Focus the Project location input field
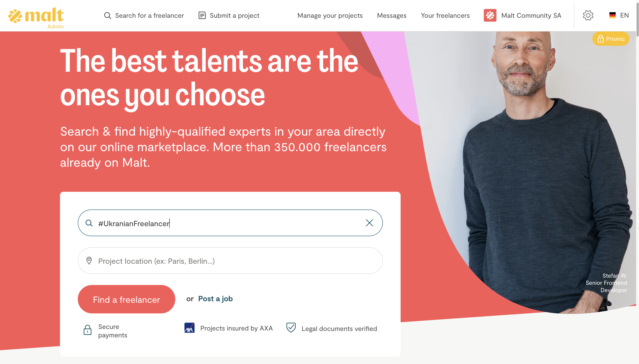This screenshot has width=639, height=364. point(230,261)
